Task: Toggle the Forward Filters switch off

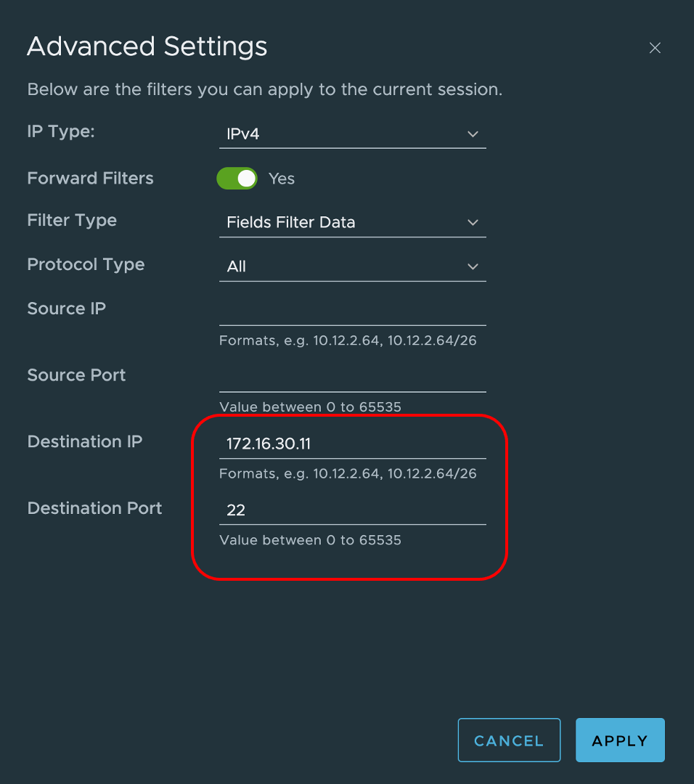Action: pyautogui.click(x=237, y=179)
